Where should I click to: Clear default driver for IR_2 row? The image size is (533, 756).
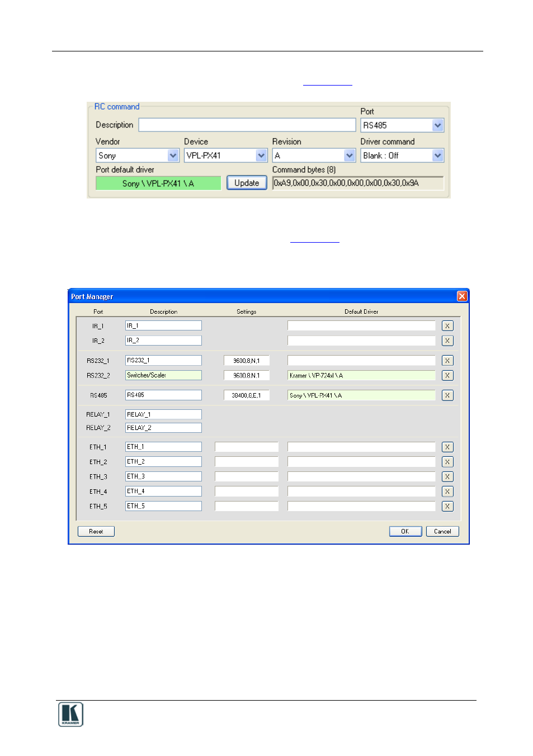coord(447,341)
